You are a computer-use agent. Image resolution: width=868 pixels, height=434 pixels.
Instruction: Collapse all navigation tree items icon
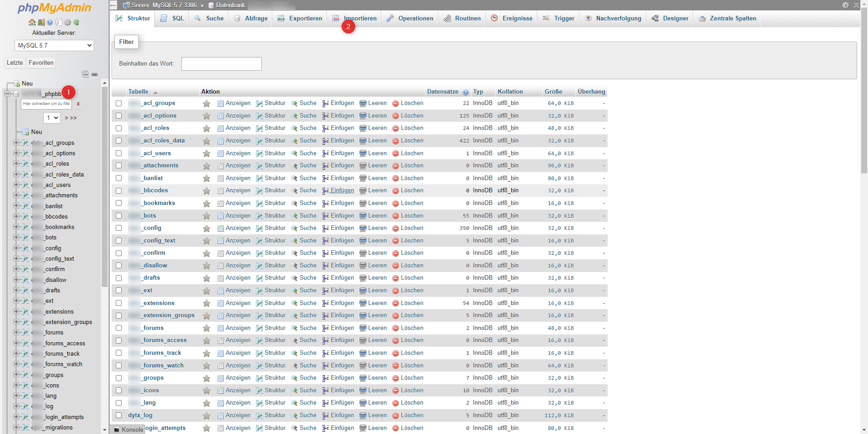click(85, 74)
